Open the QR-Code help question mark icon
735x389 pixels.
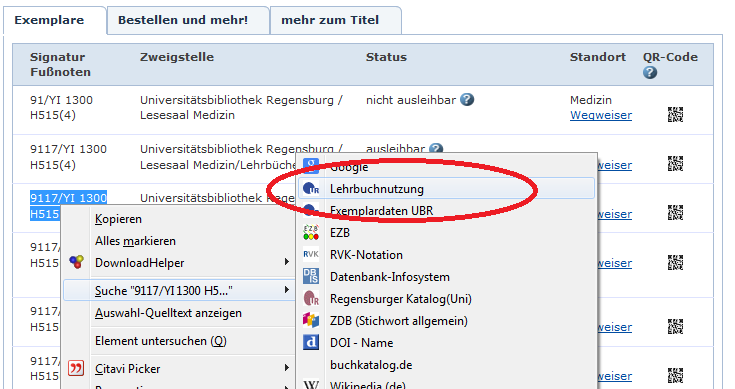click(x=650, y=73)
